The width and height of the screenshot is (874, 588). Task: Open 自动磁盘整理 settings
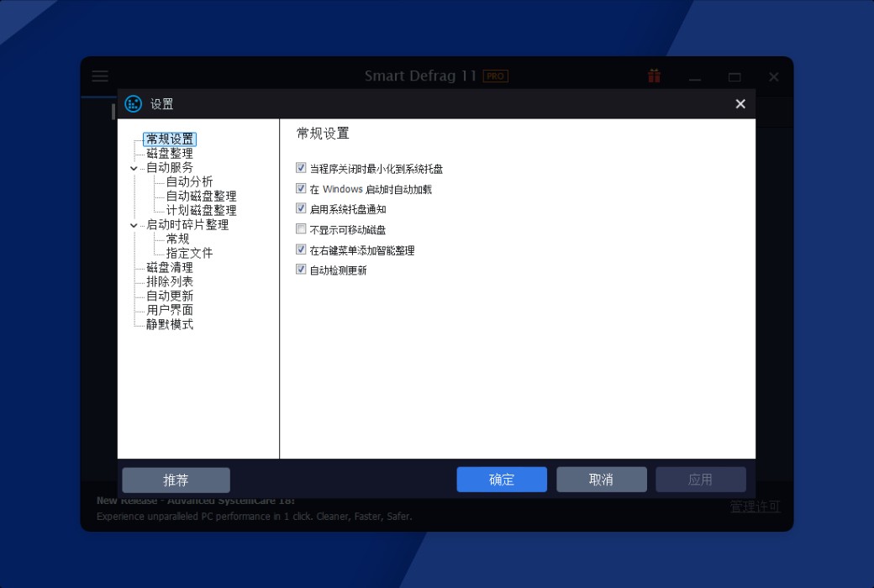pos(201,197)
